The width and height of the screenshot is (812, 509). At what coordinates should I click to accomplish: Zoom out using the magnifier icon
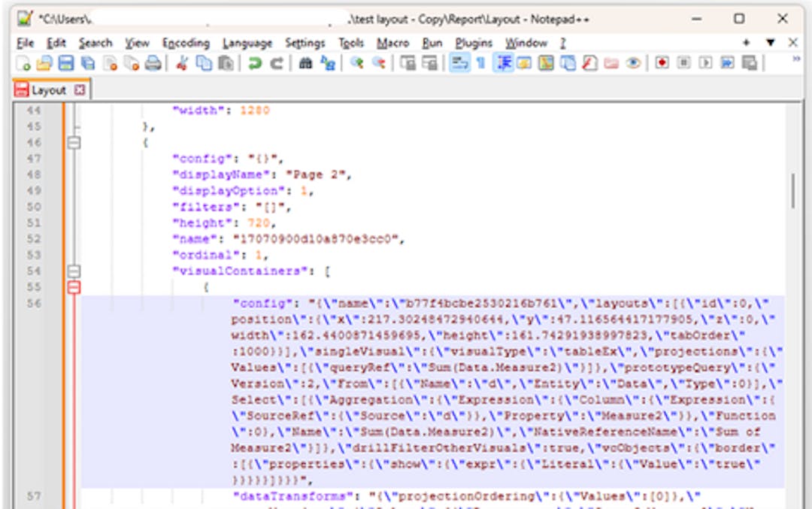point(378,63)
